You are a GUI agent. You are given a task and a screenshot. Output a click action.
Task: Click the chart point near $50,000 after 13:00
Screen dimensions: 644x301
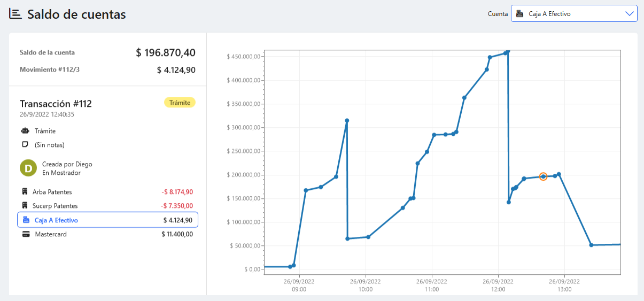pos(591,245)
